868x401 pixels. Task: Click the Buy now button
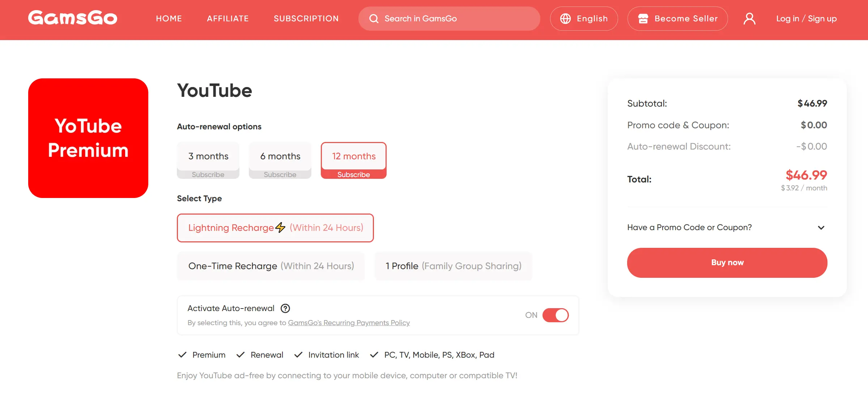tap(727, 262)
